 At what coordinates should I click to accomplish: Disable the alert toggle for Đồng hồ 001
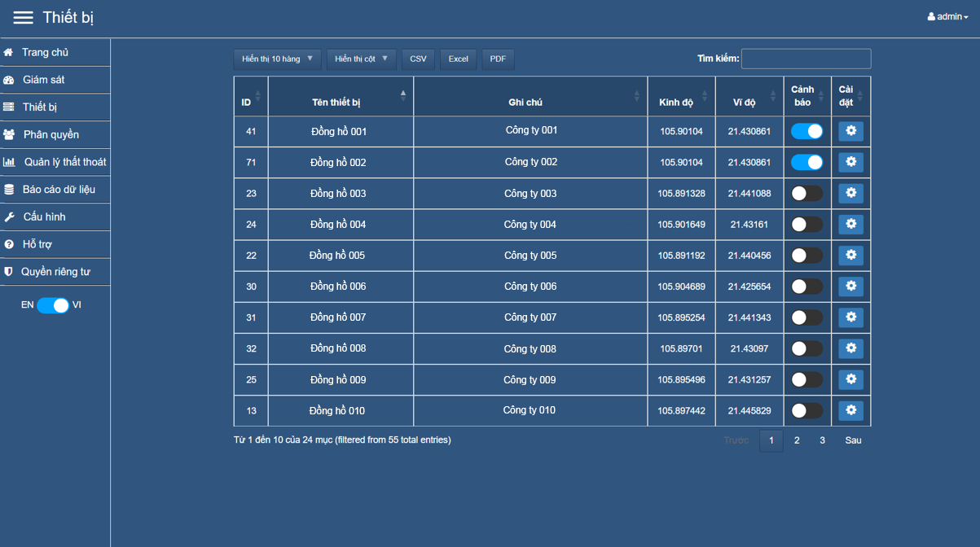tap(806, 131)
